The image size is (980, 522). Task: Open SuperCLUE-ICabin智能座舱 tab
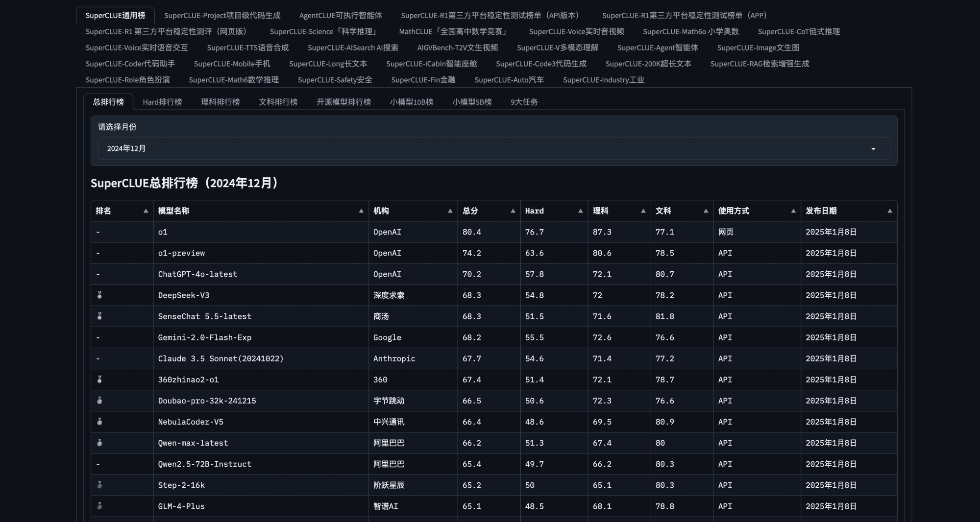tap(431, 64)
